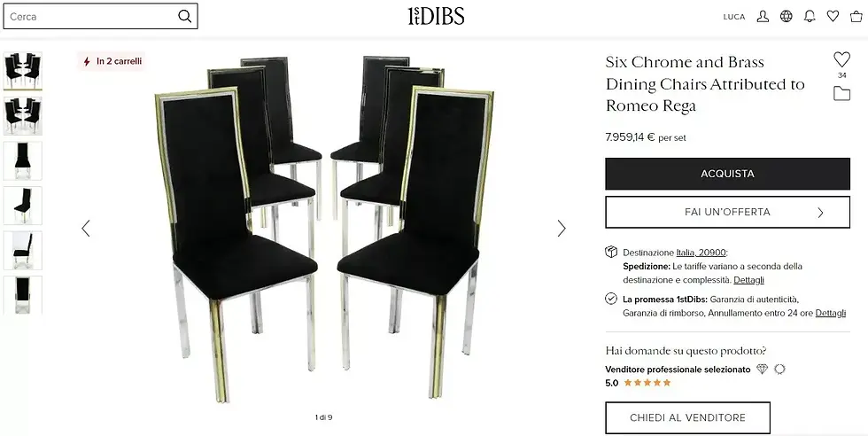Toggle the heart to like this item
The image size is (868, 436).
(842, 59)
